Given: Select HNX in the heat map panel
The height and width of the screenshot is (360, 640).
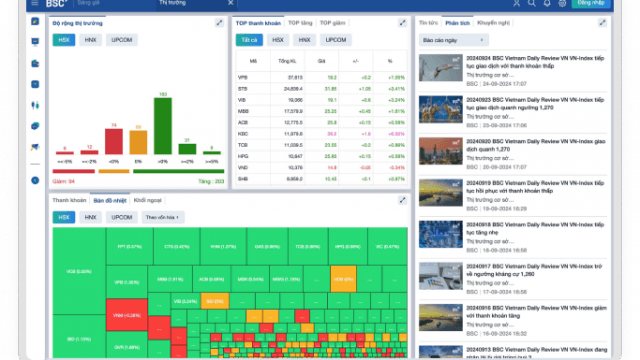Looking at the screenshot, I should 90,217.
